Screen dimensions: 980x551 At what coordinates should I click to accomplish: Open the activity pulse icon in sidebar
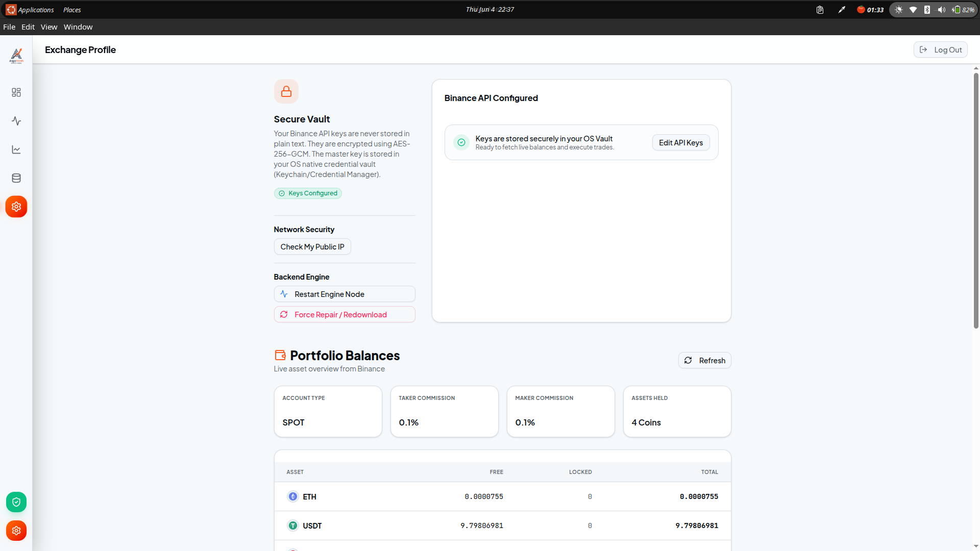(x=16, y=121)
